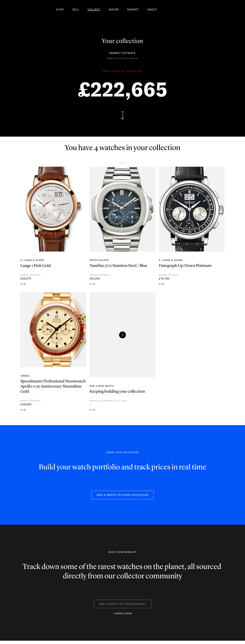Go to the Sell page
Image resolution: width=245 pixels, height=644 pixels.
pyautogui.click(x=76, y=10)
